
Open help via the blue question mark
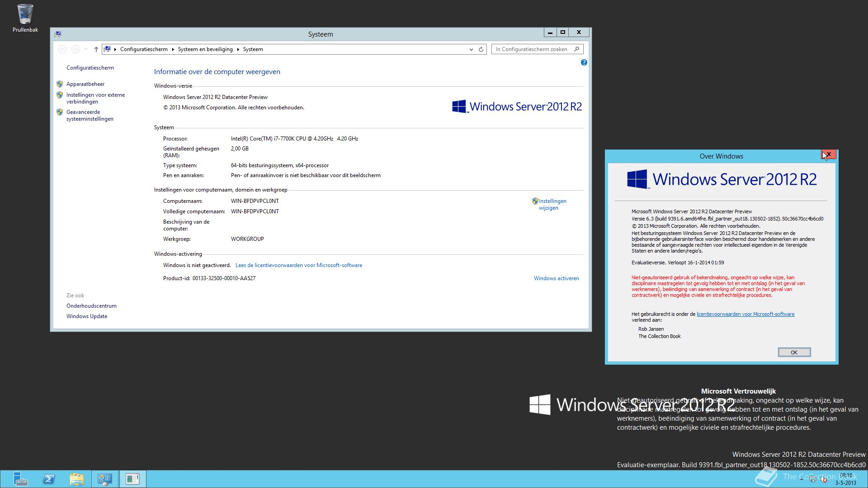click(584, 63)
